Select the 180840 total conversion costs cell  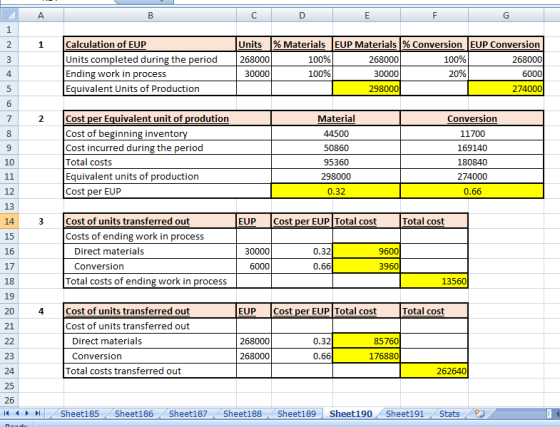472,162
